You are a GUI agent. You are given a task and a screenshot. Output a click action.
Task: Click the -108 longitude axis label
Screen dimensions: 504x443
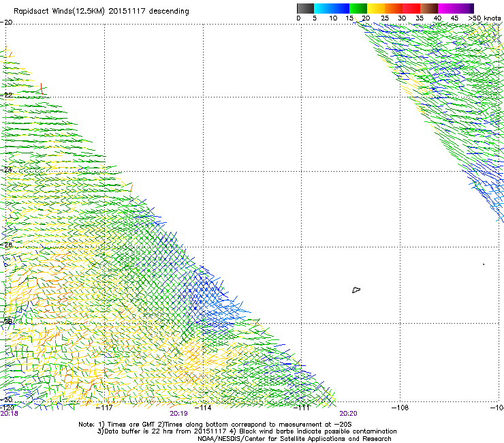coord(400,408)
